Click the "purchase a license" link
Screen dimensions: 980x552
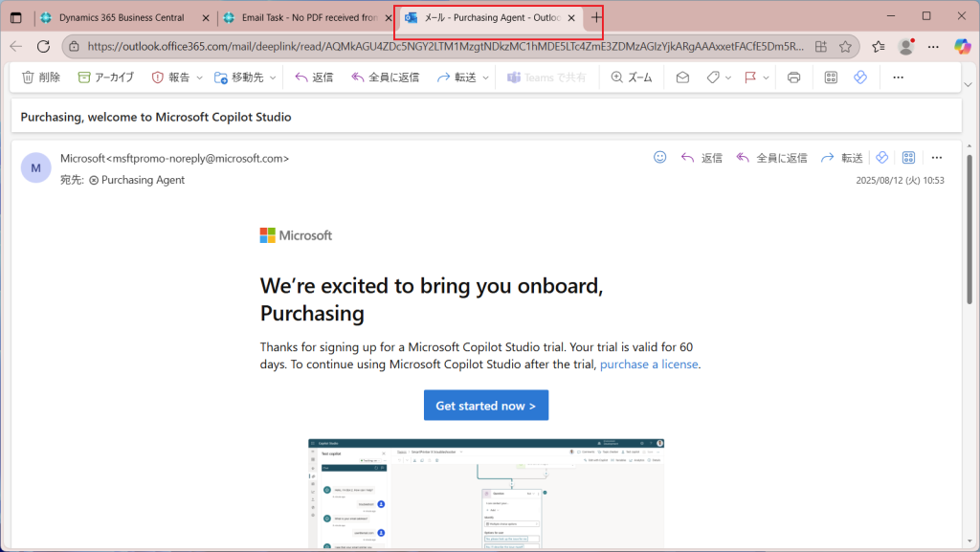[x=649, y=364]
